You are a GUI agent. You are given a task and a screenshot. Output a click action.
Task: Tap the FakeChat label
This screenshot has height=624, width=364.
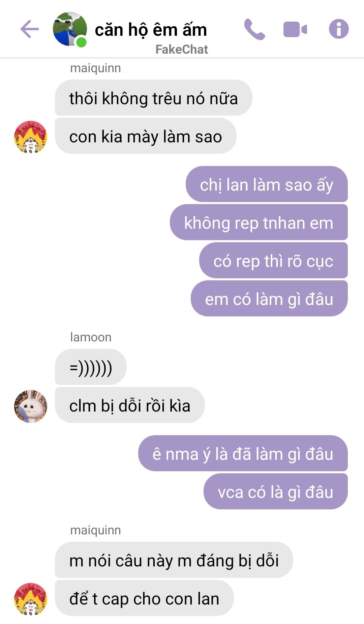[x=182, y=50]
